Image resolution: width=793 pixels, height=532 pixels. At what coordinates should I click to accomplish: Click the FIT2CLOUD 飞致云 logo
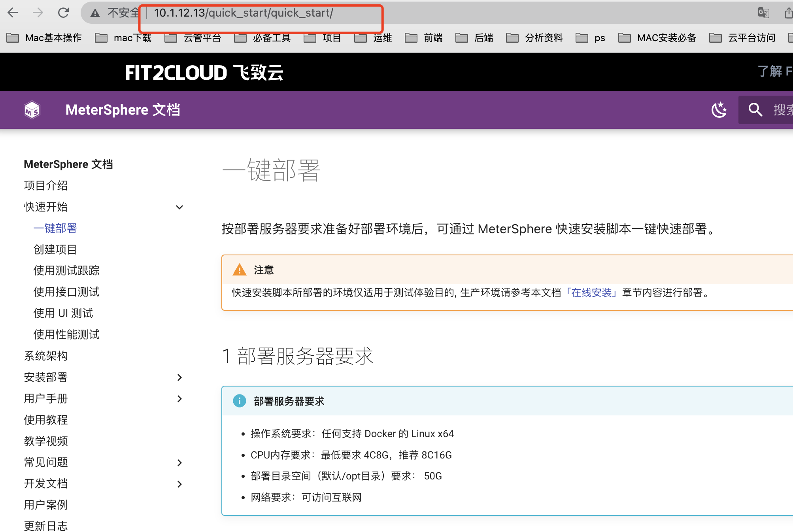coord(204,72)
